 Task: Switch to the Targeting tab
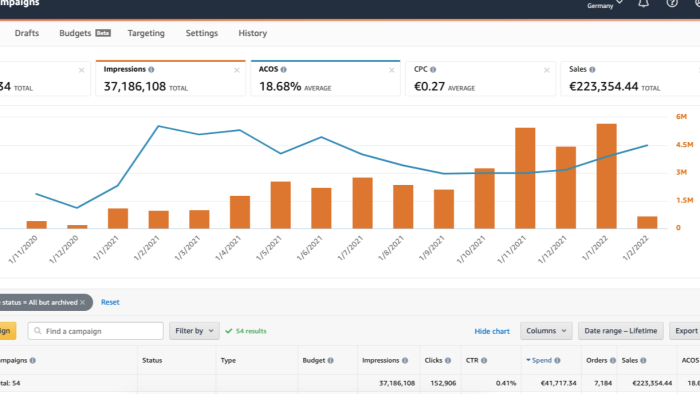coord(146,33)
